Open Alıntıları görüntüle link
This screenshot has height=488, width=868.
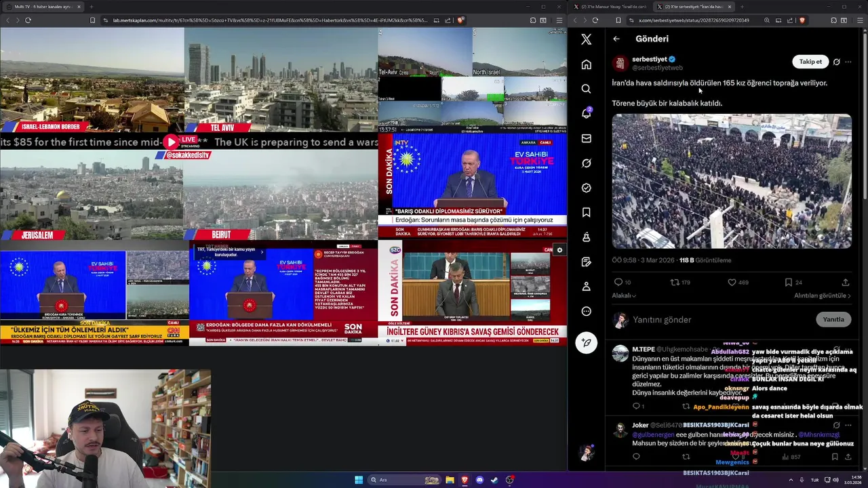(823, 296)
